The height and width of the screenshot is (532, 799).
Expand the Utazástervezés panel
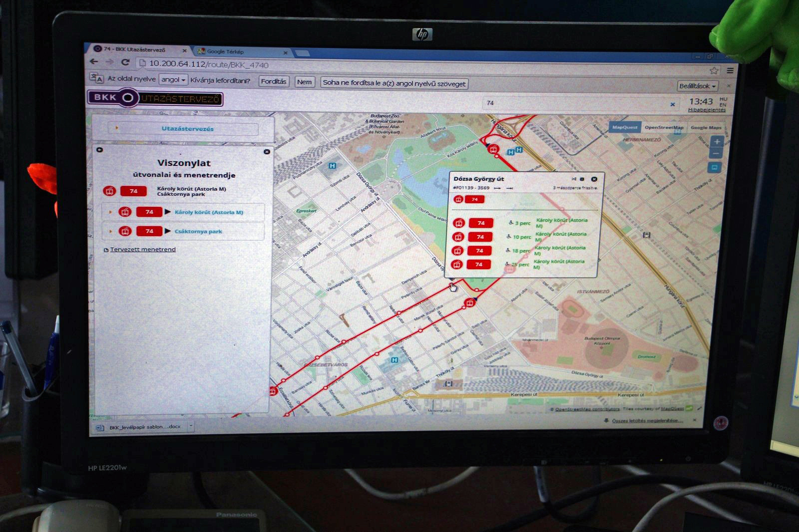click(x=187, y=129)
